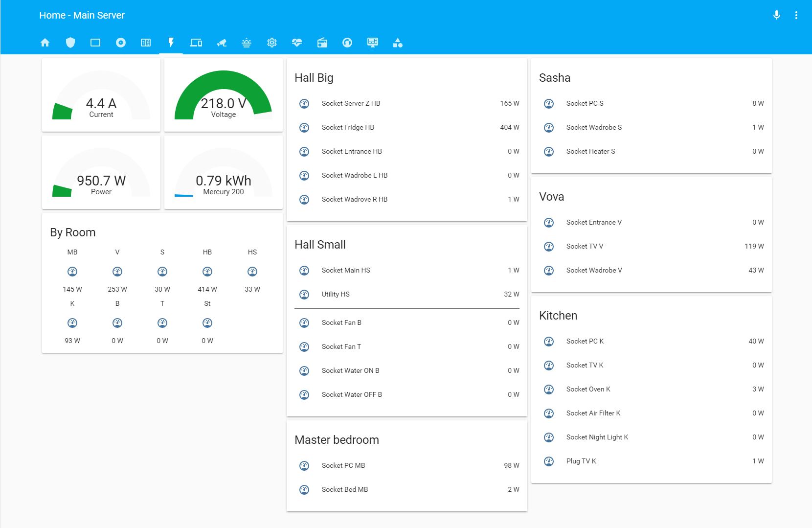Select the lightning bolt power tab

pyautogui.click(x=171, y=43)
